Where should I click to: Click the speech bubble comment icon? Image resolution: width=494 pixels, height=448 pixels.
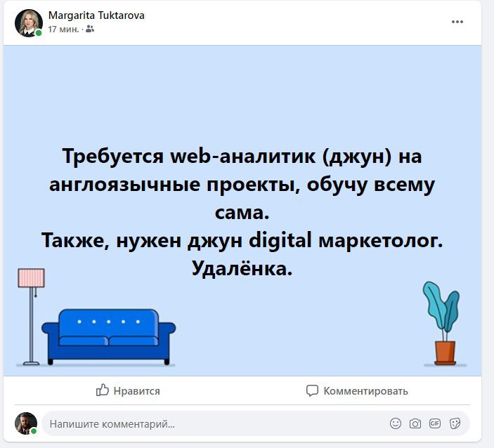[x=312, y=390]
